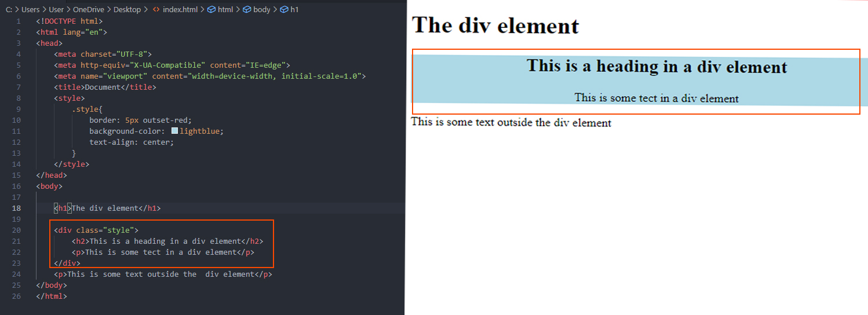Click the meta name="viewport" line
This screenshot has height=315, width=868.
210,76
